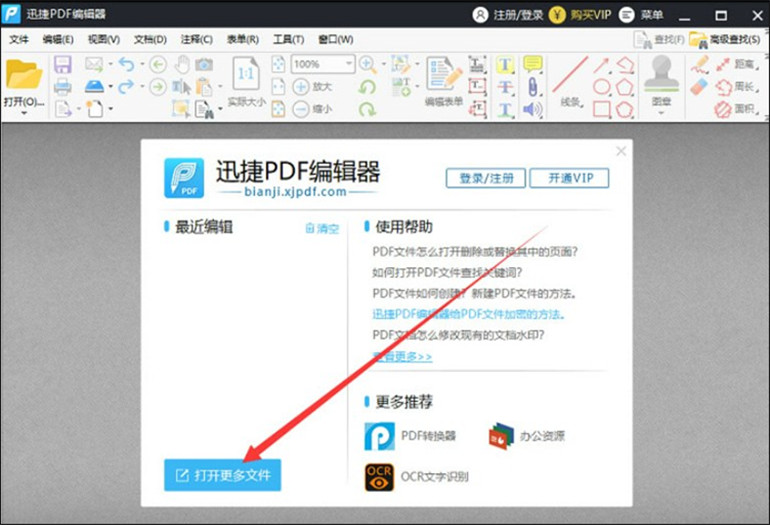The height and width of the screenshot is (525, 770).
Task: Open the OCR文字识别 recommendation
Action: click(x=416, y=477)
